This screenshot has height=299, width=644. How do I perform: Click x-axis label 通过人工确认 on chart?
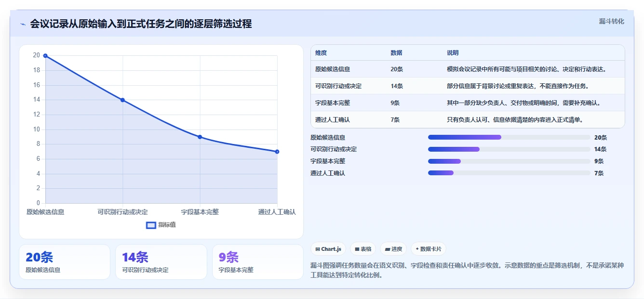click(277, 212)
